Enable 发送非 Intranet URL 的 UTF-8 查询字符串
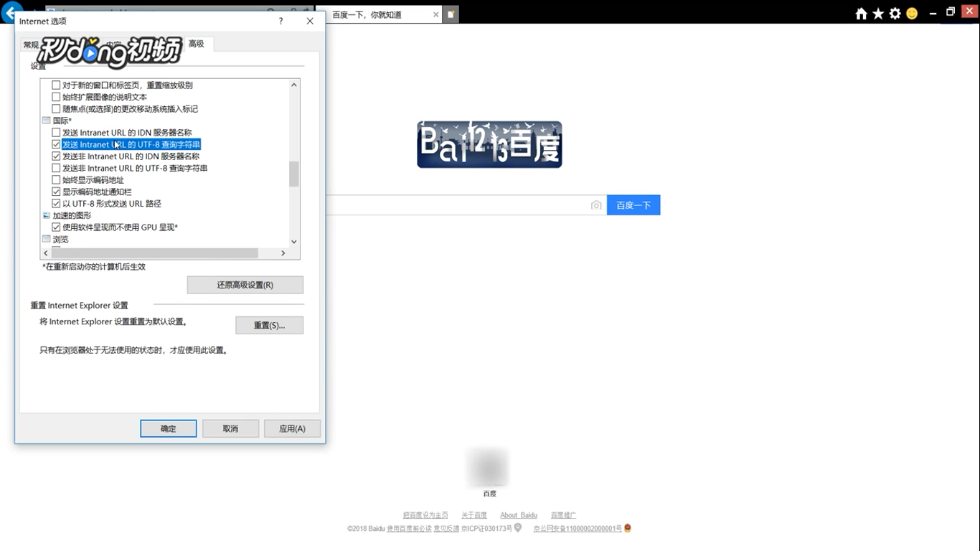 [x=57, y=168]
